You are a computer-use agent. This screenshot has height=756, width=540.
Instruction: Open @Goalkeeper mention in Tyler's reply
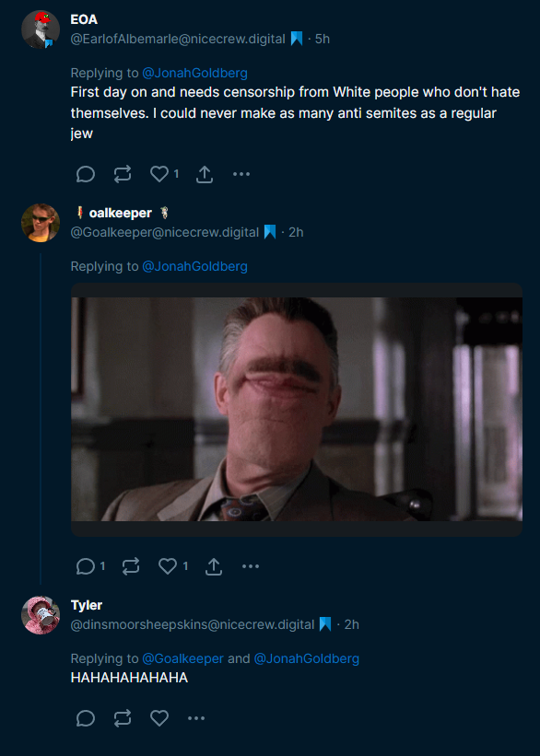(182, 658)
